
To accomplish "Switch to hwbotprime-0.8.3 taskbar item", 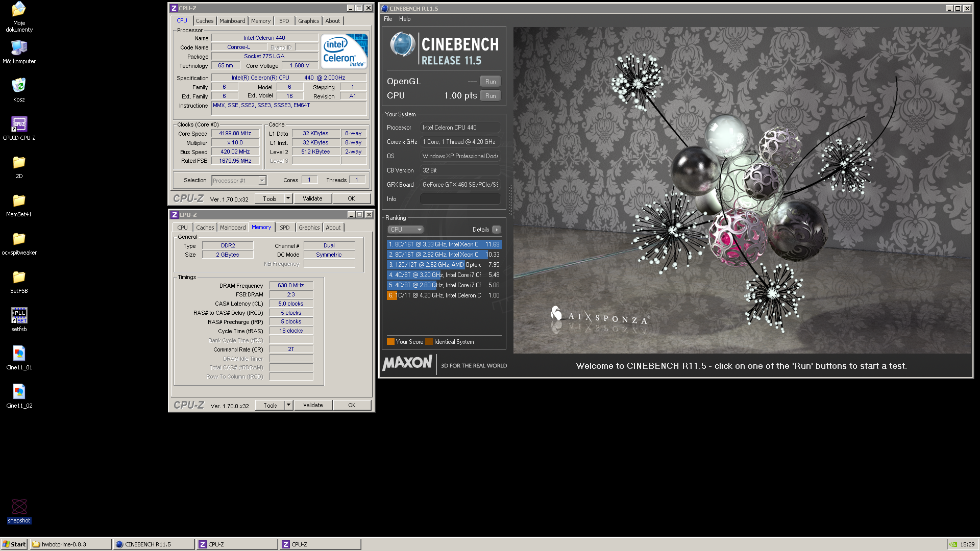I will click(x=70, y=544).
